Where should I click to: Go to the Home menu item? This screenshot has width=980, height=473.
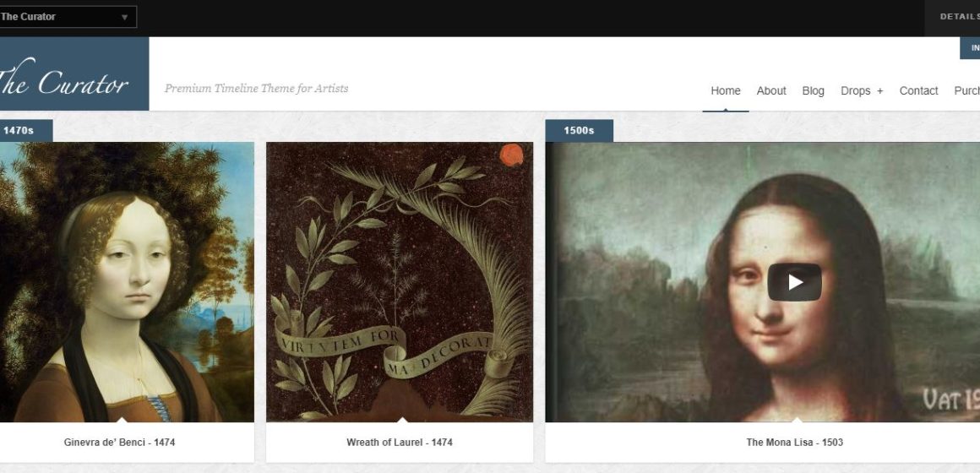726,90
